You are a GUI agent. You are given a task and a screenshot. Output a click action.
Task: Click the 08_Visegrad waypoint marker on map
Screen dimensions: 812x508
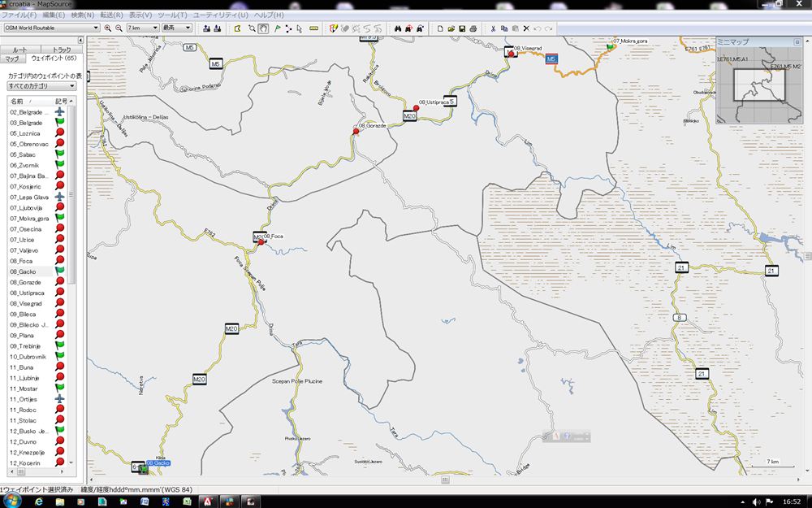[x=511, y=54]
